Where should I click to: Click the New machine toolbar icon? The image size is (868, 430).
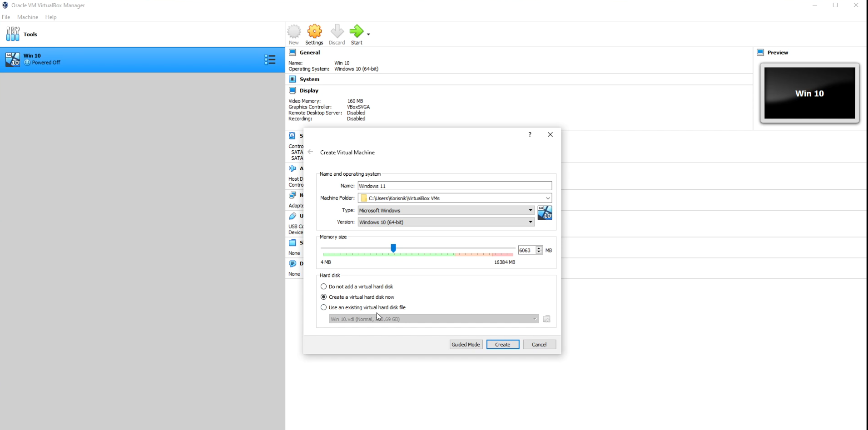(294, 31)
